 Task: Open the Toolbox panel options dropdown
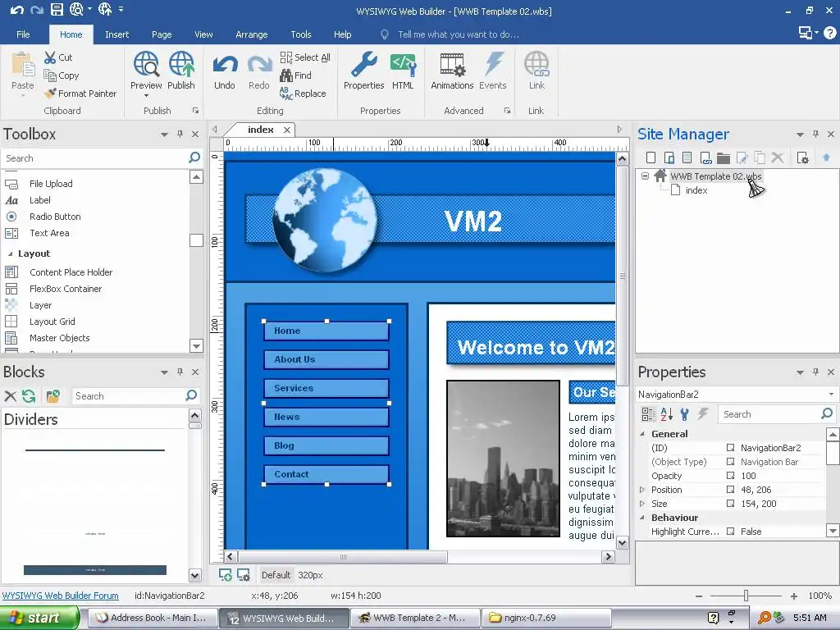[x=164, y=135]
